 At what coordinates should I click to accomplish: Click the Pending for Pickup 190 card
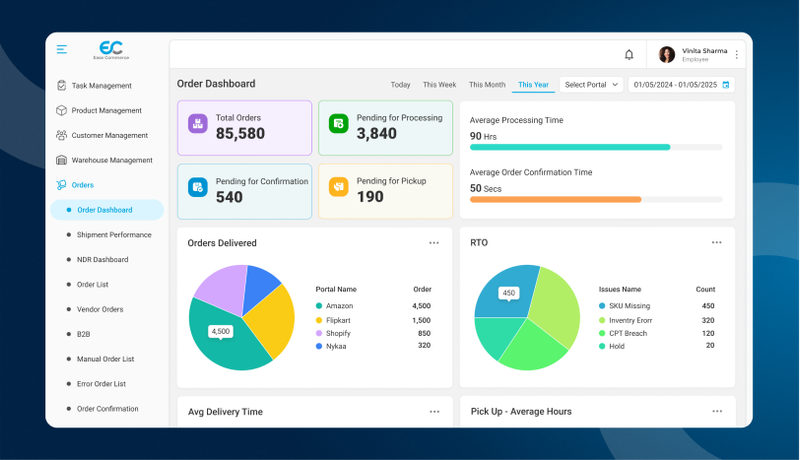click(x=385, y=191)
